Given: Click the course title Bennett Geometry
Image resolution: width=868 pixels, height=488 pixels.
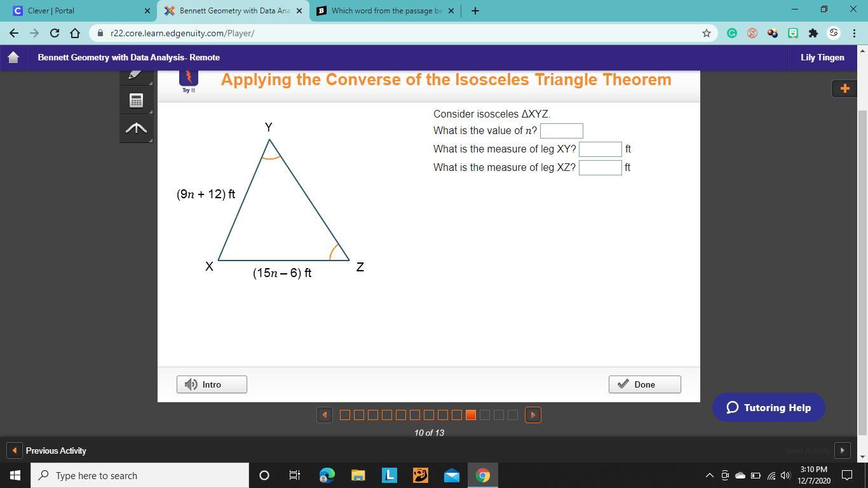Looking at the screenshot, I should pyautogui.click(x=129, y=57).
